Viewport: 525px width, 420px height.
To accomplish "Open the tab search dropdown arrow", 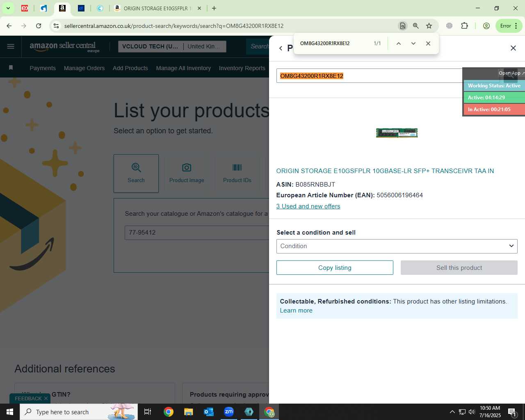I will (8, 8).
